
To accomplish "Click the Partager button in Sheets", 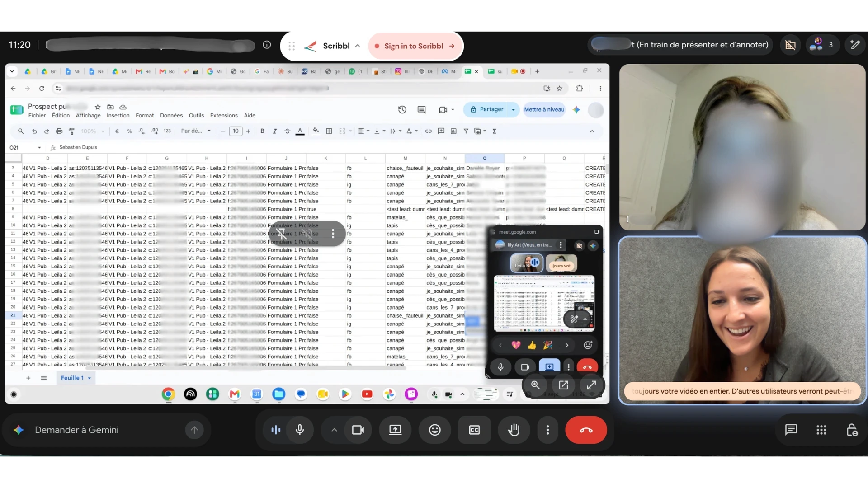I will (486, 109).
